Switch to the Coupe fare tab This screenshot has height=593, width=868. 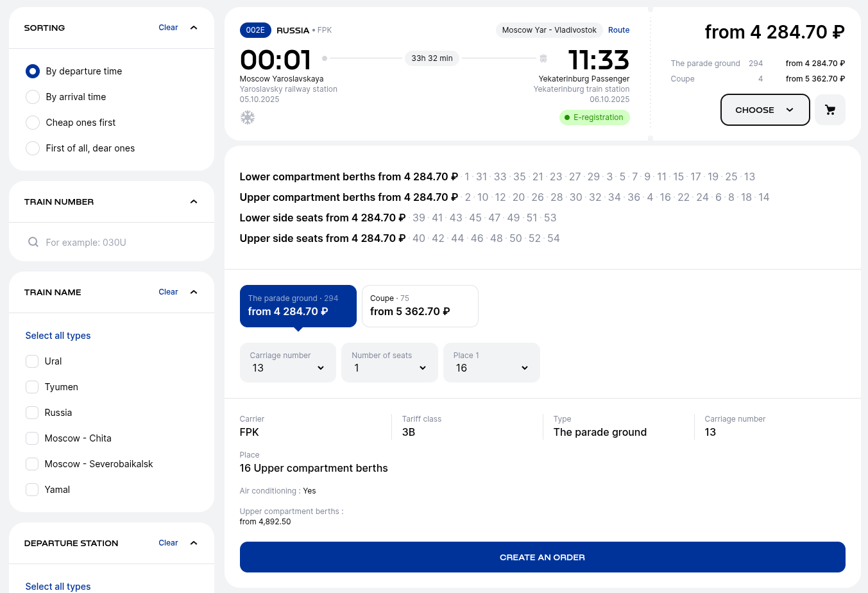(x=420, y=306)
